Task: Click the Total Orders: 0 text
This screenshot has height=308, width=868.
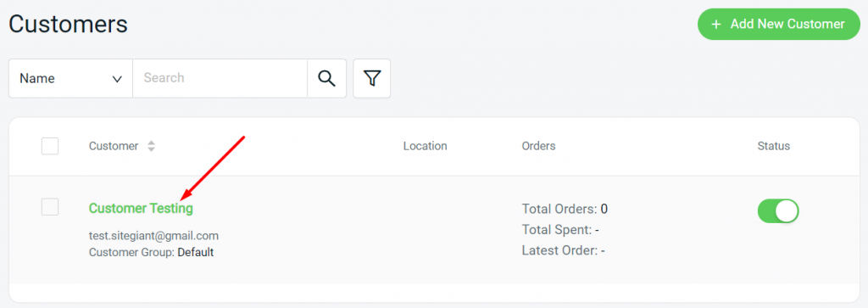Action: [x=565, y=210]
